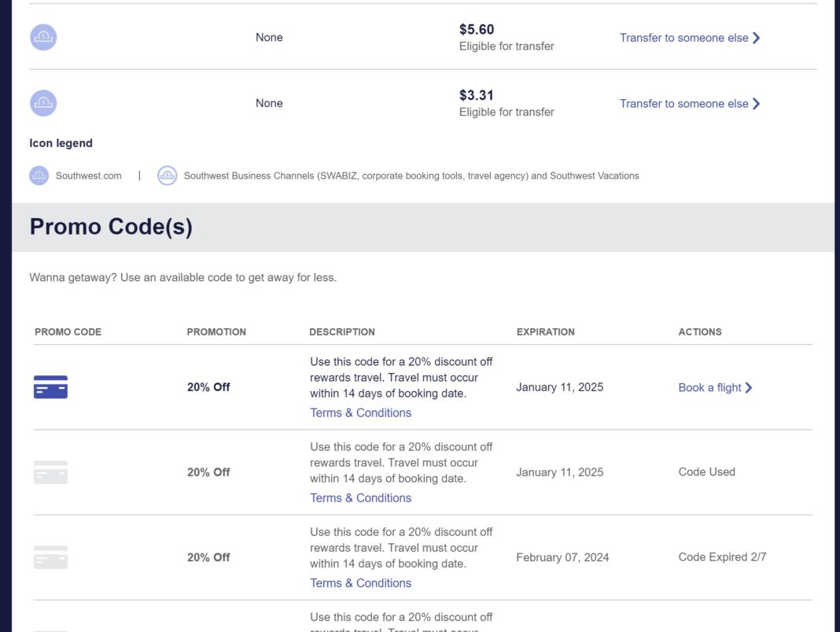The width and height of the screenshot is (840, 632).
Task: Open Terms & Conditions for the expired promo
Action: [360, 582]
